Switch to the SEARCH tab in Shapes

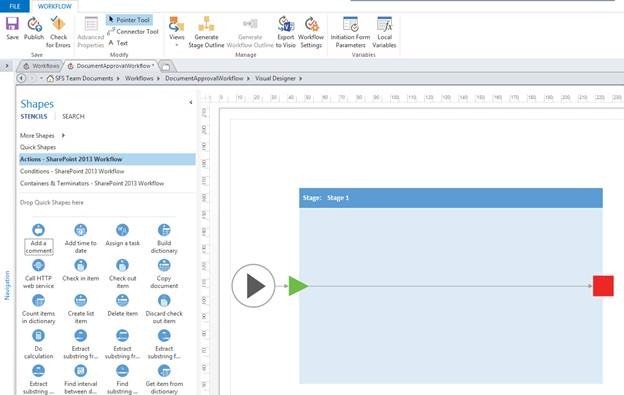click(73, 116)
